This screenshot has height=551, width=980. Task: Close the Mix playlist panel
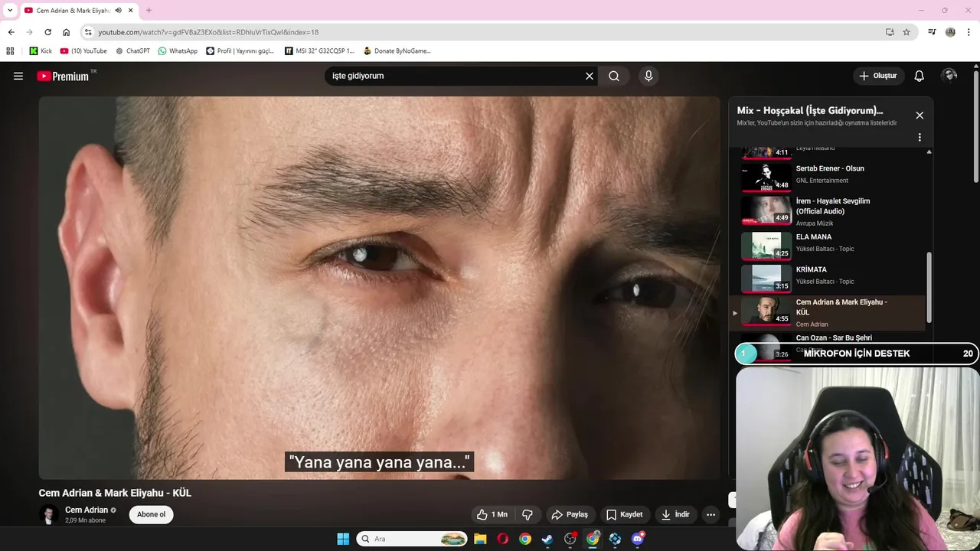(x=920, y=116)
